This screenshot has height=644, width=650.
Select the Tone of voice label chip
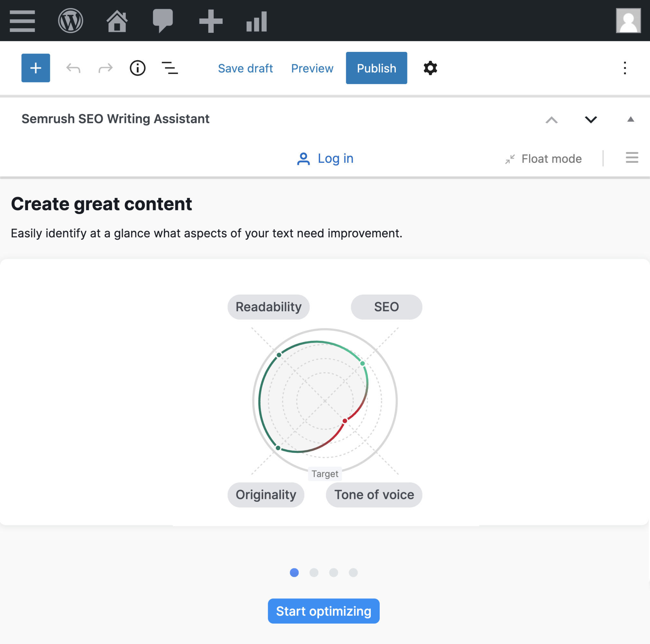coord(374,495)
